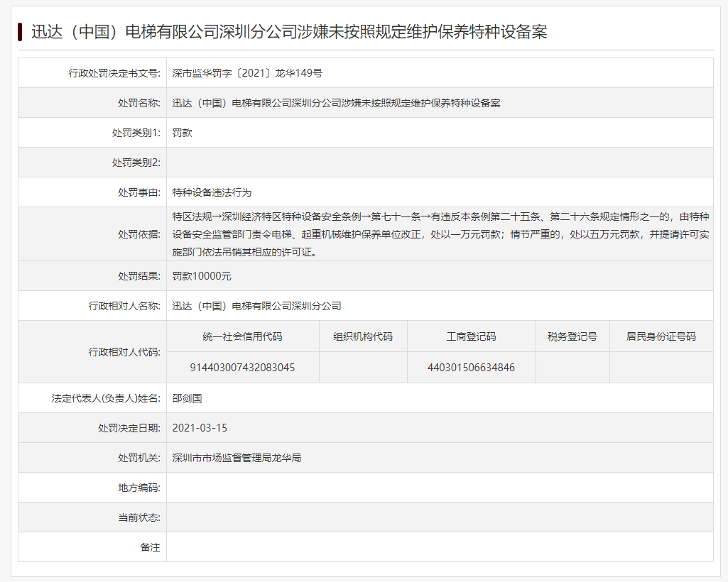Click column header 税务登记号
728x582 pixels.
[572, 336]
